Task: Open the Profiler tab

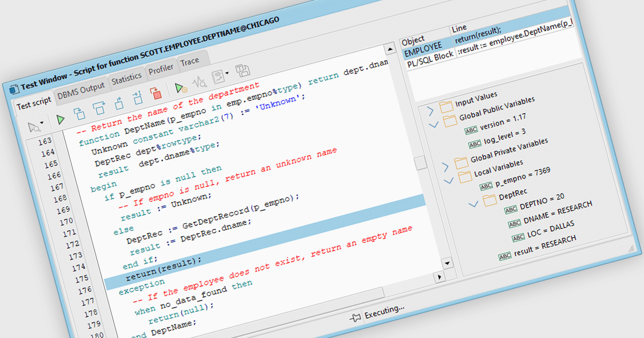Action: (161, 68)
